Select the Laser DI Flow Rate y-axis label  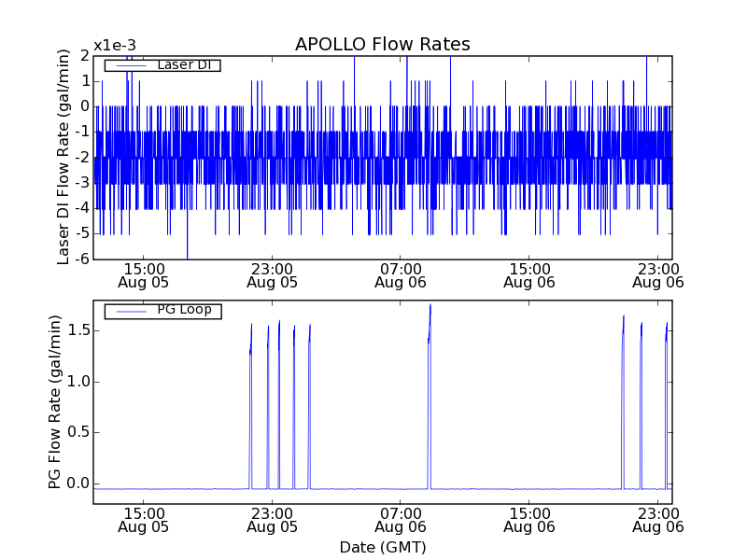[64, 157]
